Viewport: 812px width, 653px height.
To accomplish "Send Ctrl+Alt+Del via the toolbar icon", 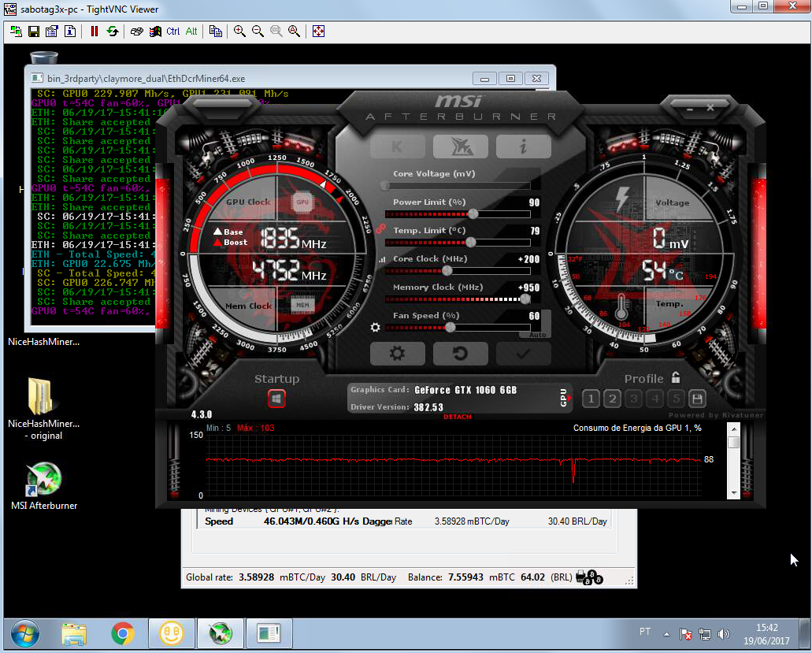I will coord(137,32).
